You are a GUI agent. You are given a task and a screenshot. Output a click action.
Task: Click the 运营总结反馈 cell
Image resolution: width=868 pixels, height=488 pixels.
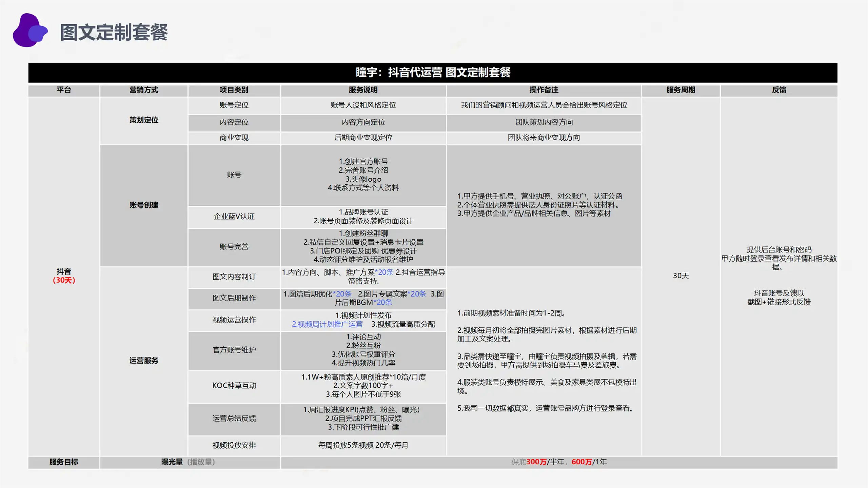tap(234, 419)
